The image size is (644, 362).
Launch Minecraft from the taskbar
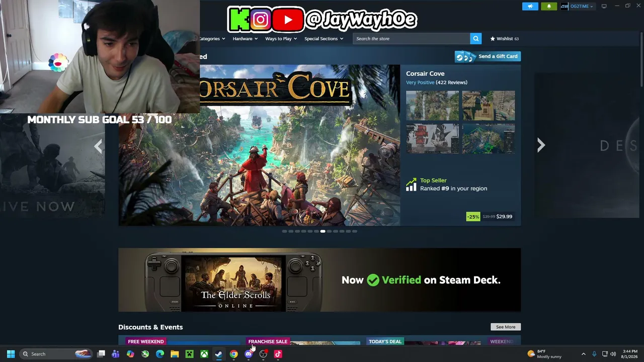[x=189, y=354]
